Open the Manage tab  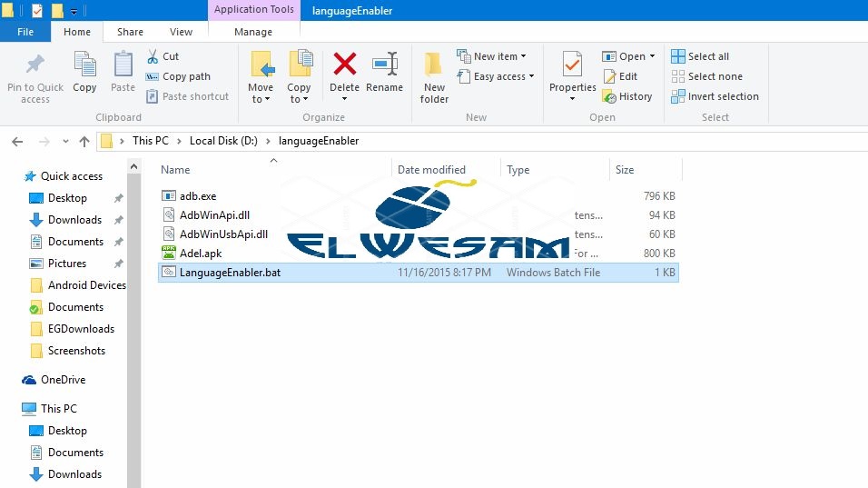(x=253, y=32)
